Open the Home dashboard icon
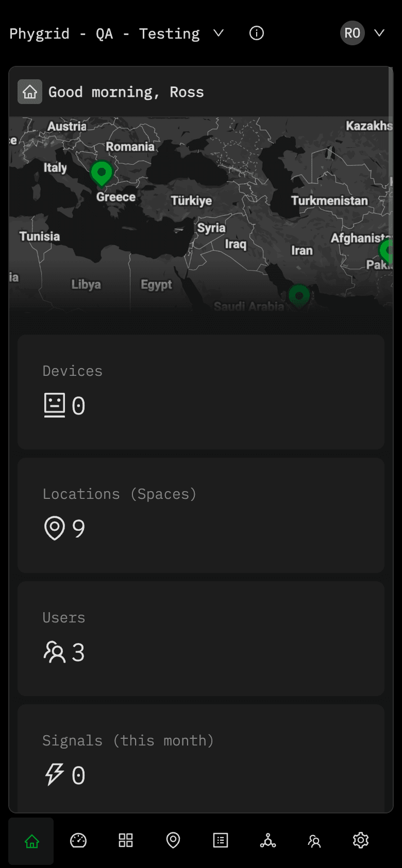The height and width of the screenshot is (868, 402). (x=31, y=841)
